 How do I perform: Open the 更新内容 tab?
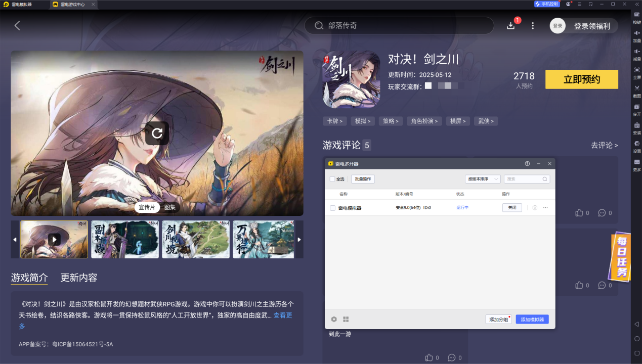pos(79,278)
